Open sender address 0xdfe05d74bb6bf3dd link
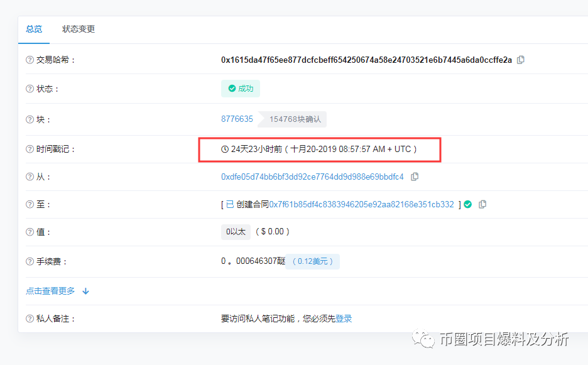The height and width of the screenshot is (365, 588). pyautogui.click(x=312, y=177)
